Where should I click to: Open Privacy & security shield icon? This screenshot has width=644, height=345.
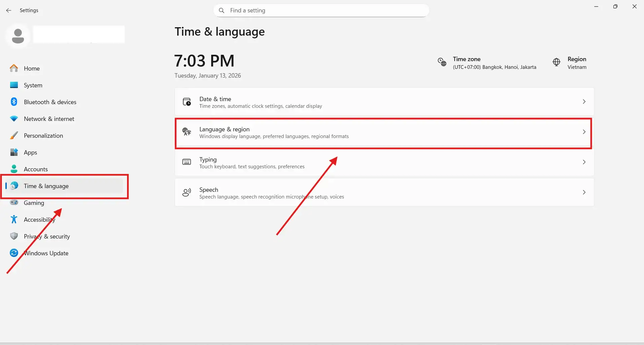point(14,236)
